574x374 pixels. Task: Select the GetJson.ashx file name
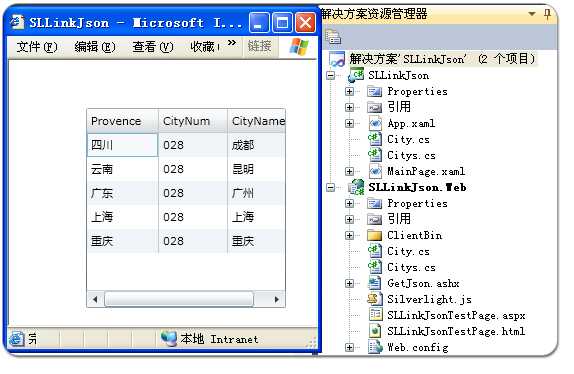coord(423,283)
